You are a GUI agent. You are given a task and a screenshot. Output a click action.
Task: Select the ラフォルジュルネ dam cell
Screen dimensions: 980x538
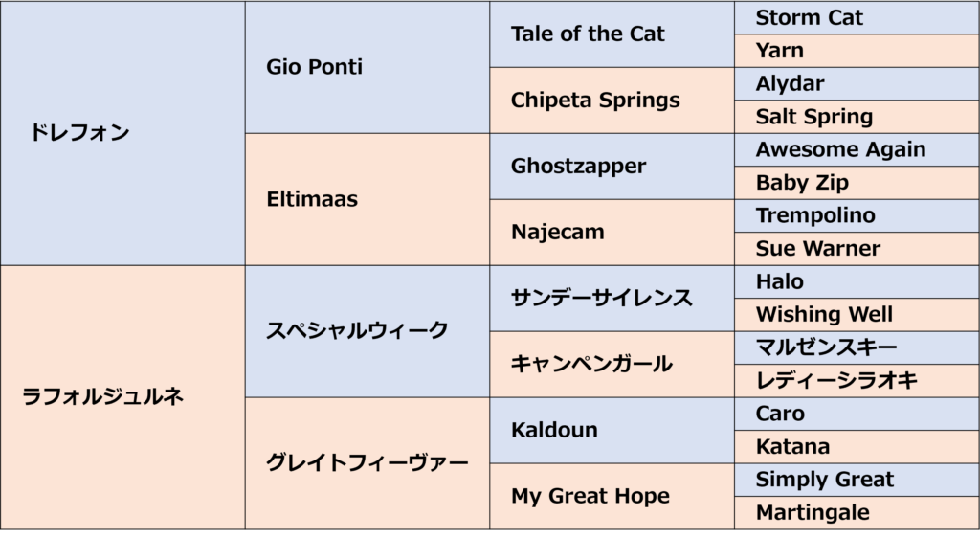pyautogui.click(x=122, y=397)
